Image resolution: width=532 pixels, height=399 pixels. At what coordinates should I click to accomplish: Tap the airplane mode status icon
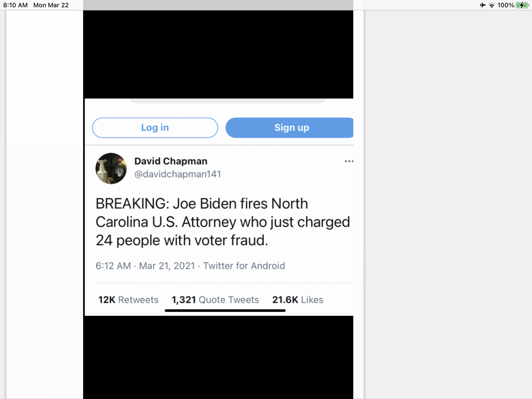(x=483, y=5)
